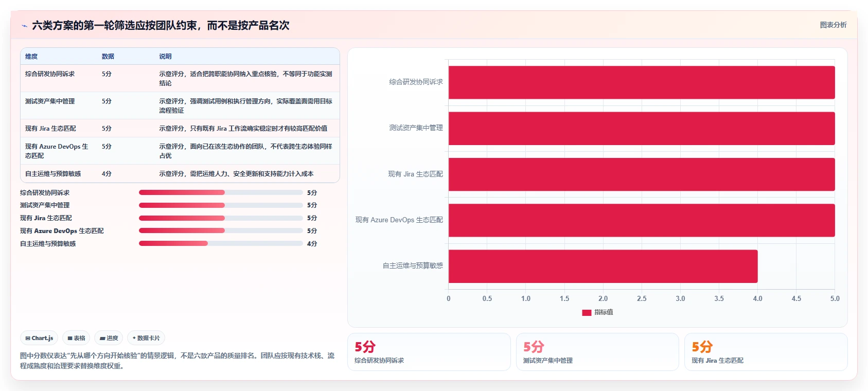Click table cell 综合研发协同诉求
The height and width of the screenshot is (391, 868).
click(x=50, y=74)
